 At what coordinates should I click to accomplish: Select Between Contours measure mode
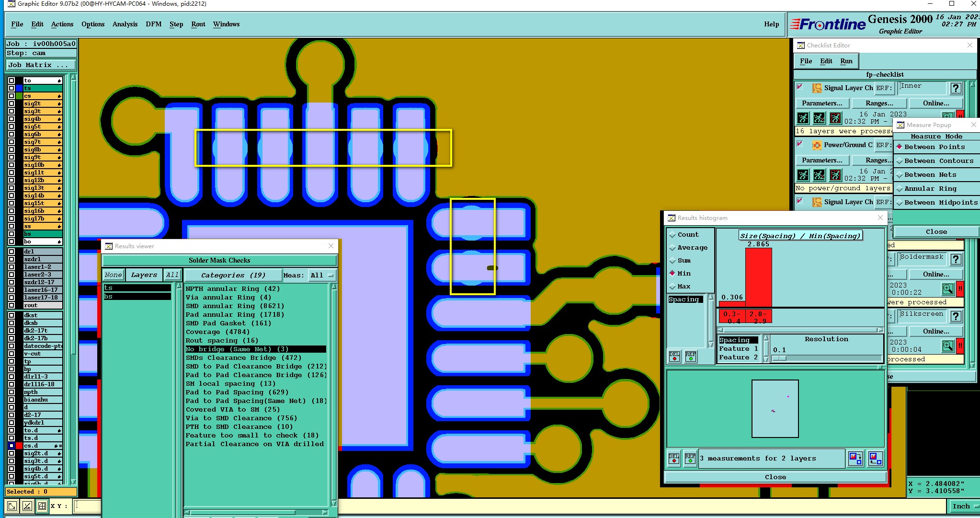pos(938,161)
